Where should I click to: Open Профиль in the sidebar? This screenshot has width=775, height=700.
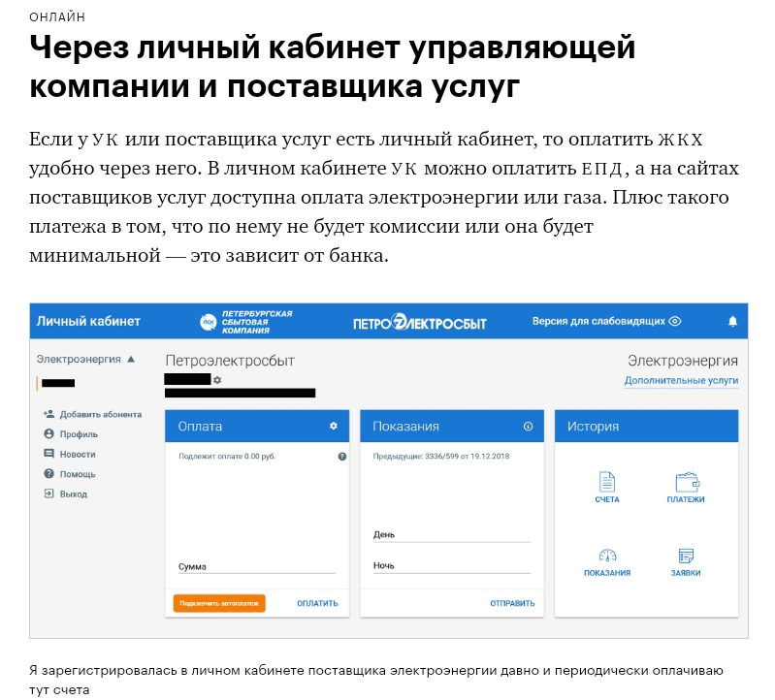click(x=78, y=434)
